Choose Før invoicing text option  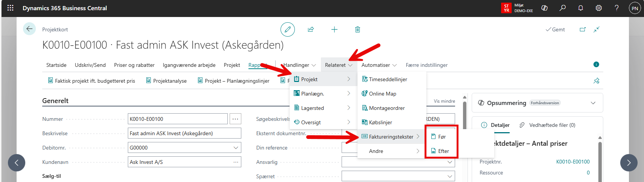pos(441,137)
